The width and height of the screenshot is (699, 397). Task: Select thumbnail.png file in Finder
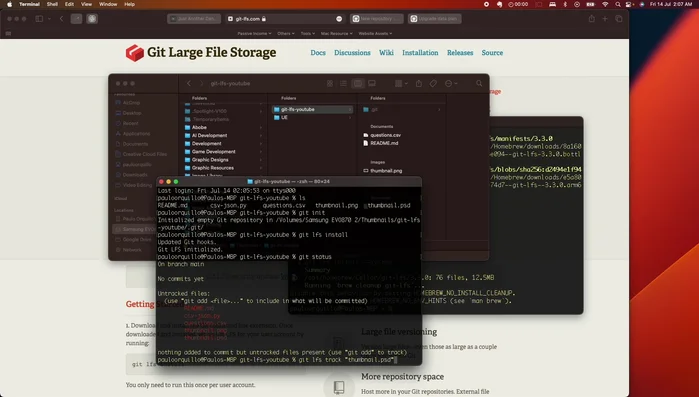[382, 171]
